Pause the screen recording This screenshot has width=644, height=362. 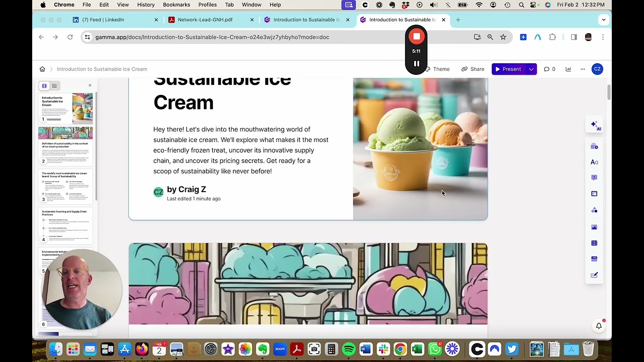pyautogui.click(x=416, y=64)
